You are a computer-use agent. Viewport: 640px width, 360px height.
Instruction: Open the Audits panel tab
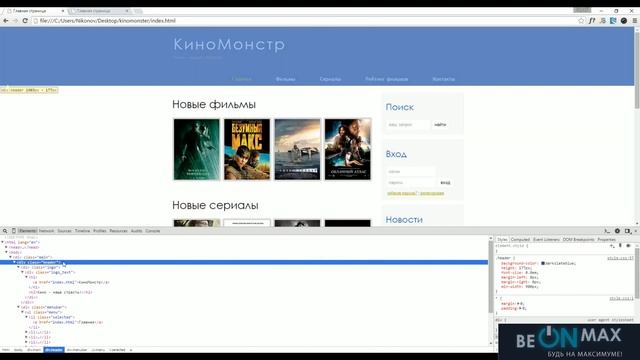click(x=136, y=231)
